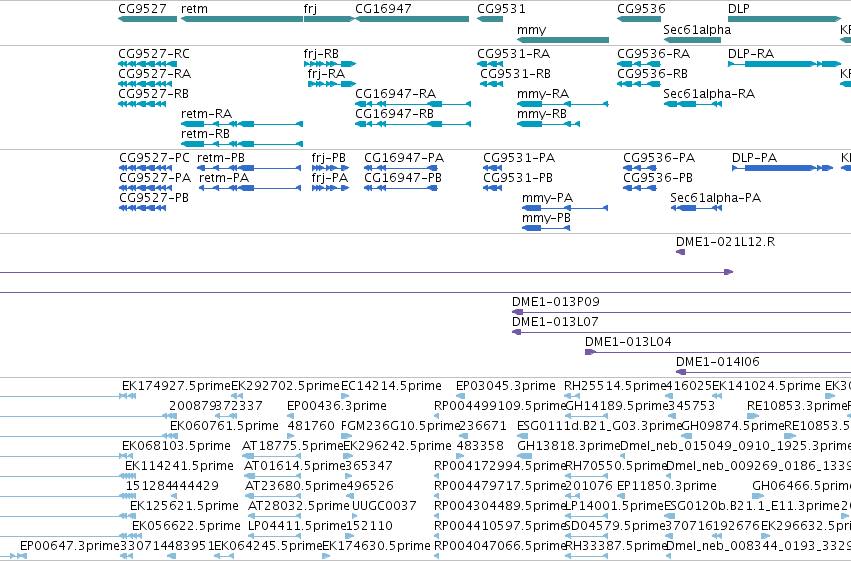This screenshot has height=561, width=851.
Task: Click the CG9527 gene label
Action: 142,9
